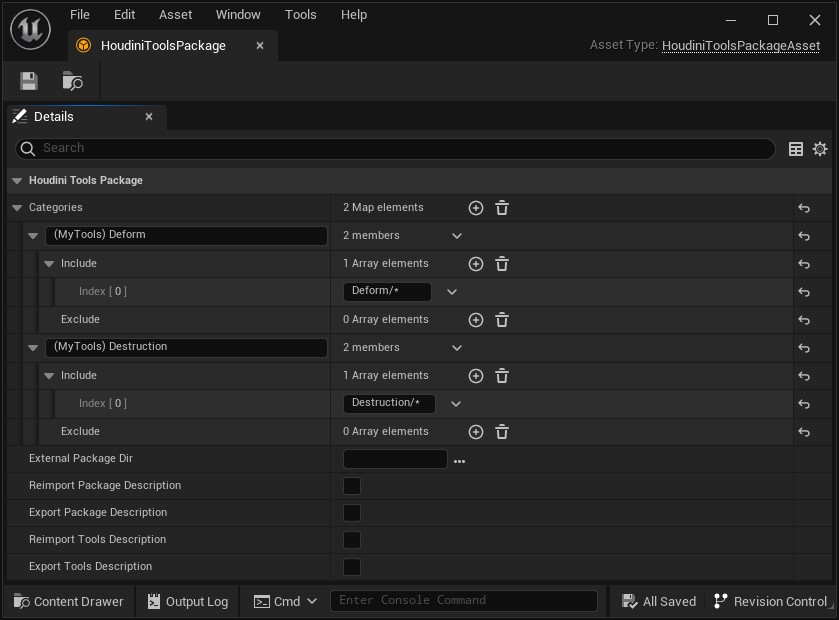Toggle Reimport Tools Description checkbox
Image resolution: width=839 pixels, height=620 pixels.
pyautogui.click(x=352, y=540)
